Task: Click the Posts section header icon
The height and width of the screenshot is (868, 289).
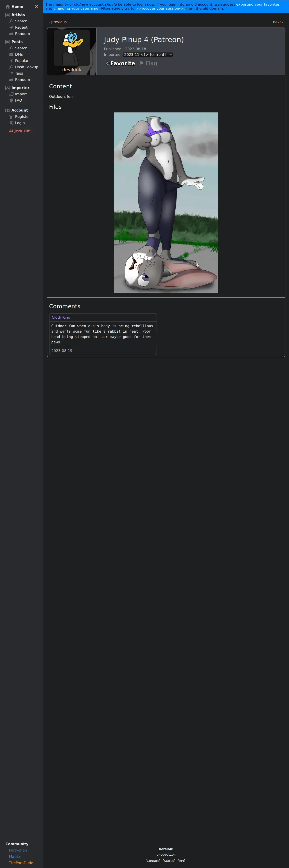Action: tap(8, 42)
